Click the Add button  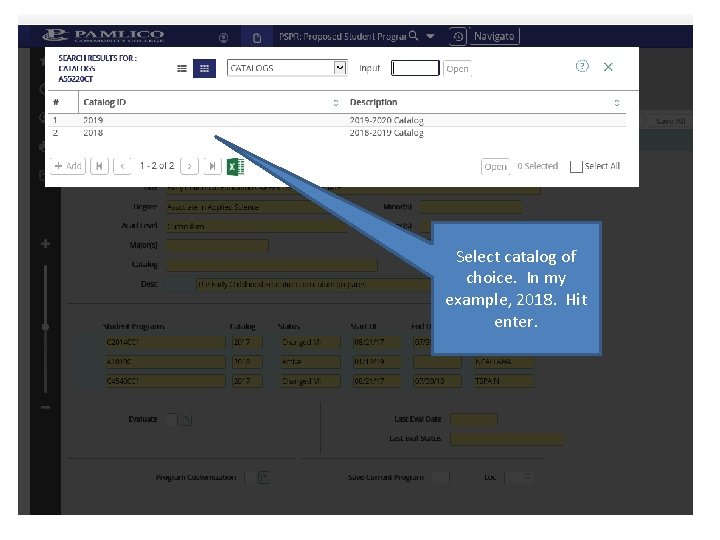point(68,166)
